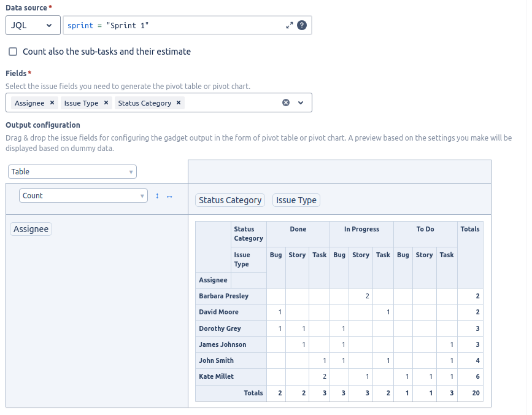Remove the Assignee field tag
Screen dimensions: 532x415
click(52, 103)
